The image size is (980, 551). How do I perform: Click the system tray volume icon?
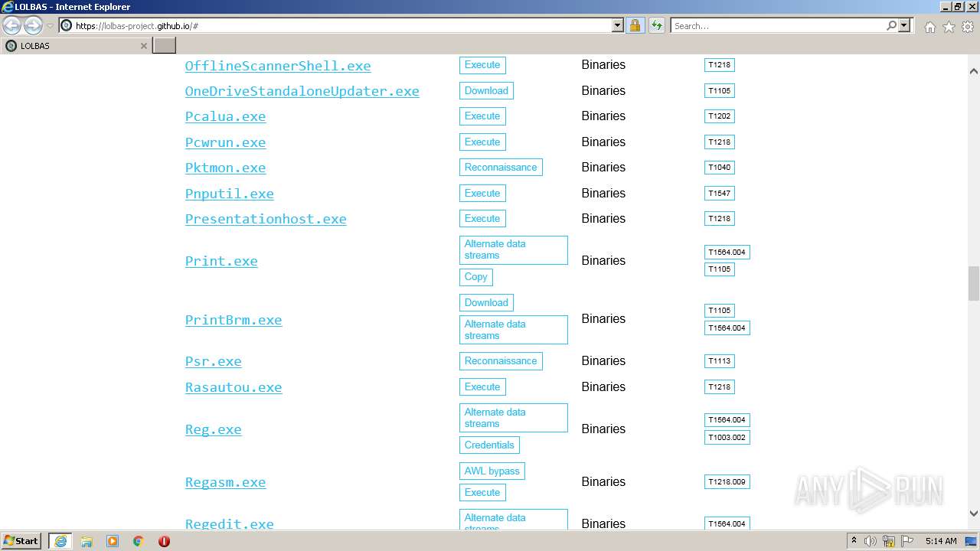tap(871, 541)
